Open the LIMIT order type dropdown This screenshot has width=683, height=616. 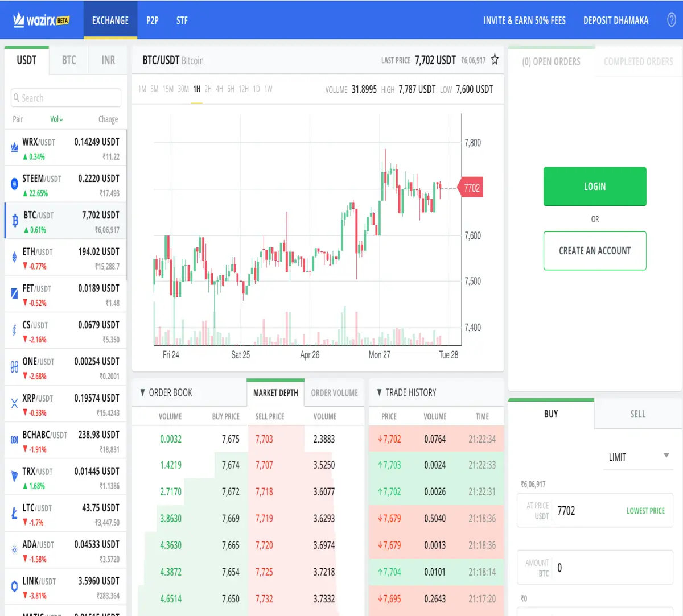coord(638,457)
